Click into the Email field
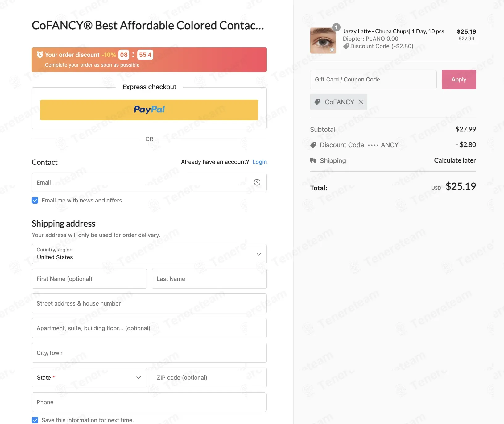Image resolution: width=504 pixels, height=424 pixels. 149,182
